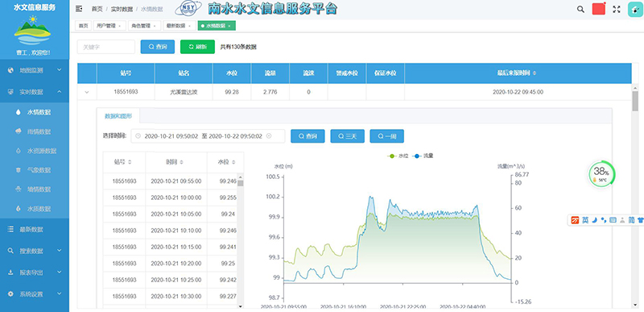Click the droplet icon for 水资源数据
The width and height of the screenshot is (644, 312).
tap(18, 151)
